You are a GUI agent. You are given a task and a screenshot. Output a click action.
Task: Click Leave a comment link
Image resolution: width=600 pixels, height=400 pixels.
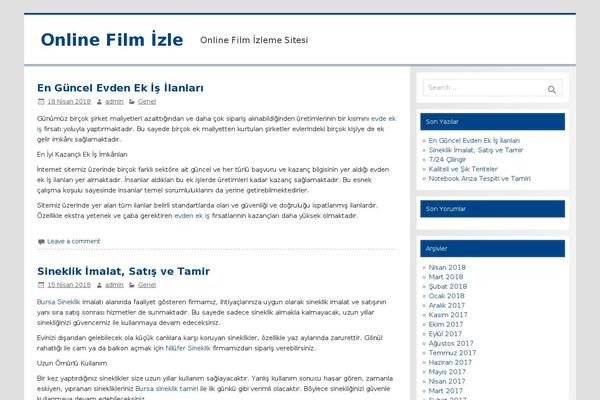(x=73, y=241)
